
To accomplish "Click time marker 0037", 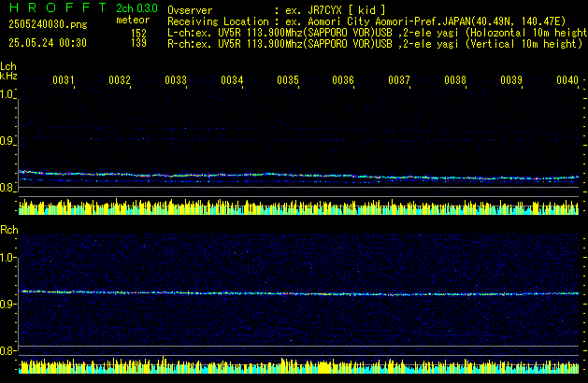I will (399, 80).
